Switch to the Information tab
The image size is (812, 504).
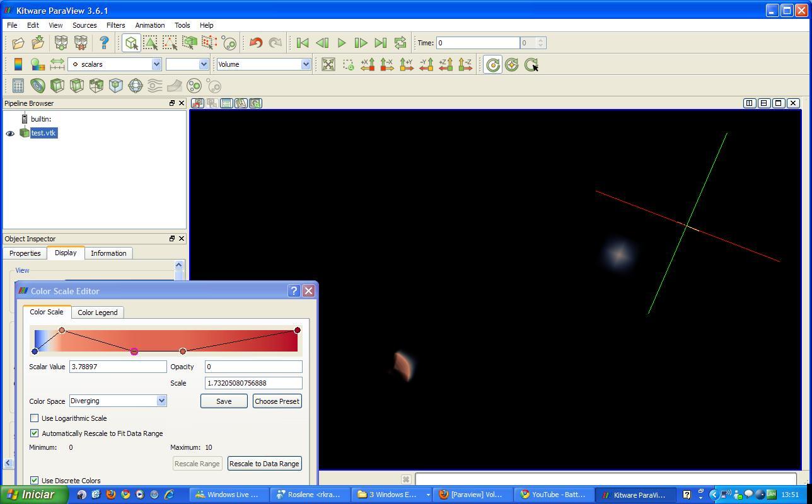tap(108, 253)
